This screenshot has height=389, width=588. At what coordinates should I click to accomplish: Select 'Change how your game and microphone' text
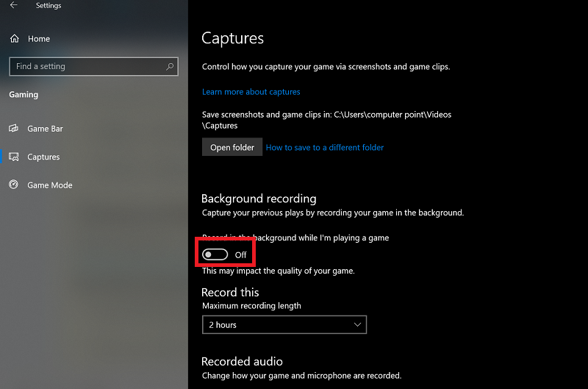coord(302,376)
